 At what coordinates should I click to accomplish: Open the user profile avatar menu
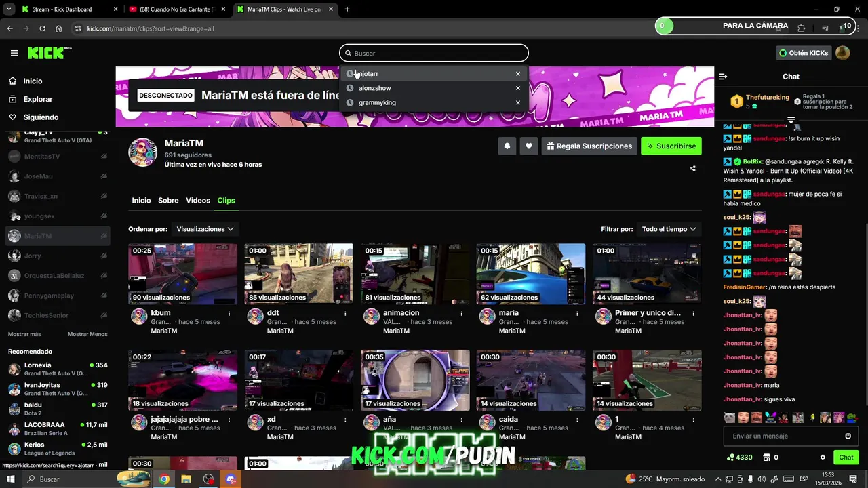(x=843, y=53)
